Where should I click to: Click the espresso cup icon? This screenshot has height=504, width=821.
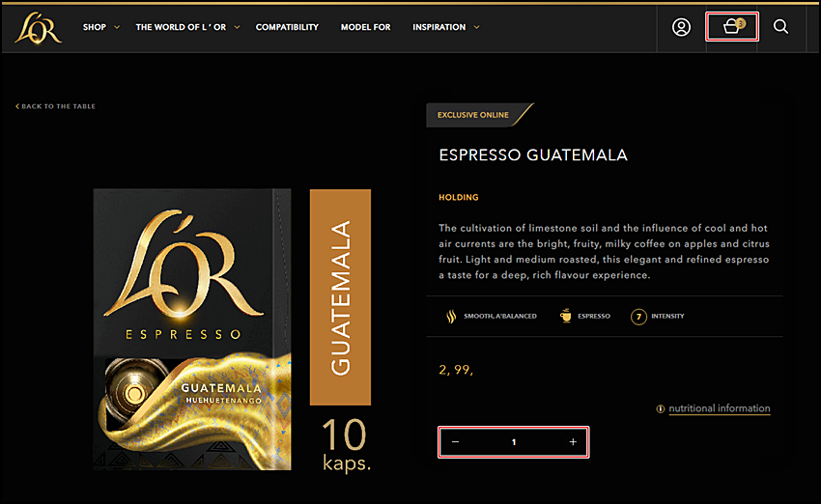(x=565, y=316)
